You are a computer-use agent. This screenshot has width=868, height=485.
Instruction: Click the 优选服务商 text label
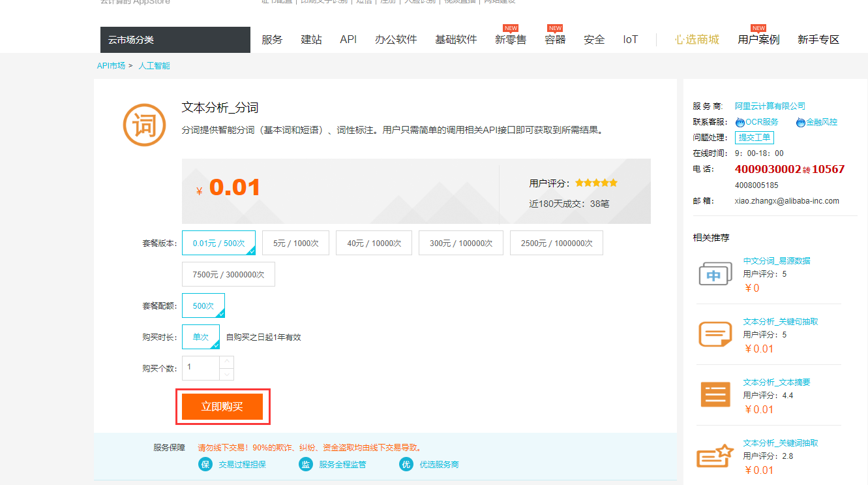[439, 465]
